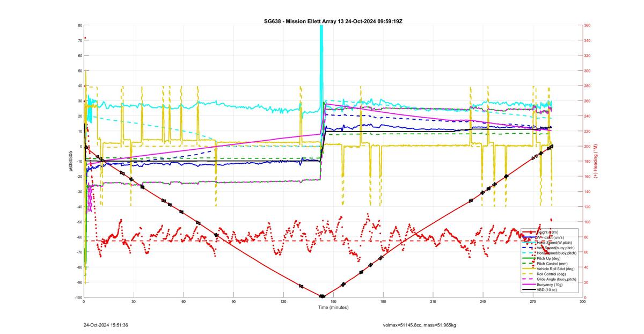644x334 pixels.
Task: Click the 'volmax=51145.8cc, mass=51.965kg' footer text
Action: pyautogui.click(x=419, y=325)
